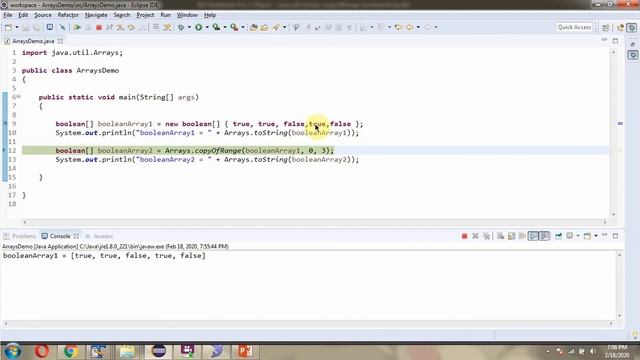The width and height of the screenshot is (640, 360).
Task: Click the External Tools toolbar icon
Action: point(234,27)
